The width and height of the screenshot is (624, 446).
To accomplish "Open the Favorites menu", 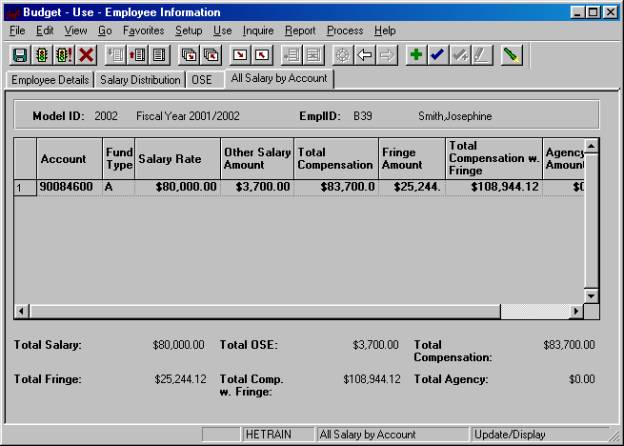I will tap(143, 31).
